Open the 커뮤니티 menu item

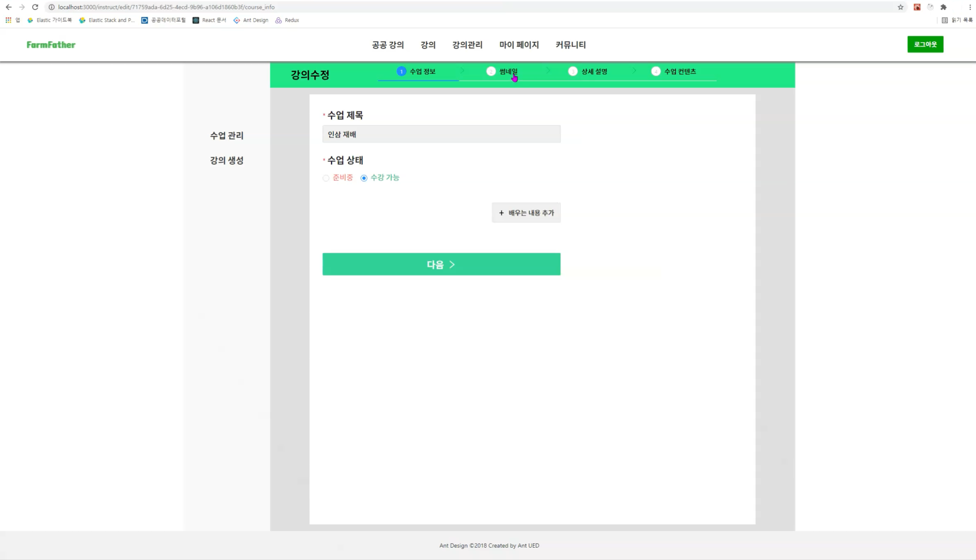pos(571,45)
